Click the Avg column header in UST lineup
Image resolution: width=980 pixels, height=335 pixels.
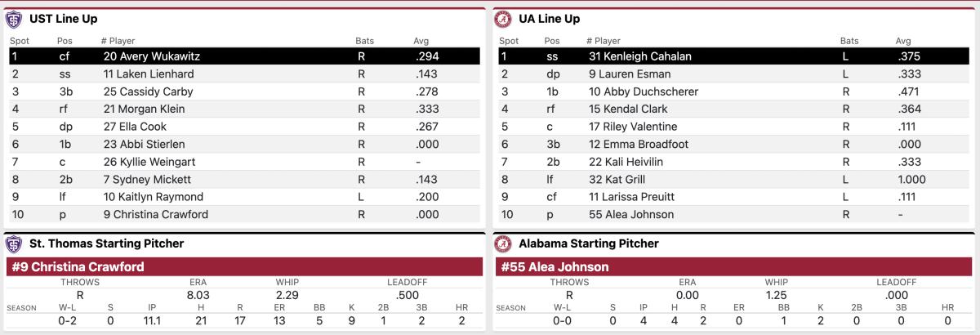point(421,40)
